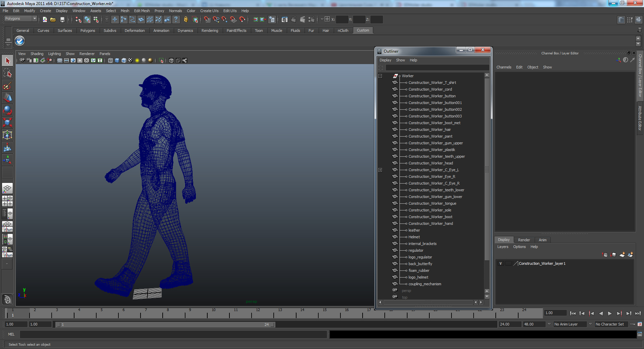Save the scene via the save icon

pos(62,19)
